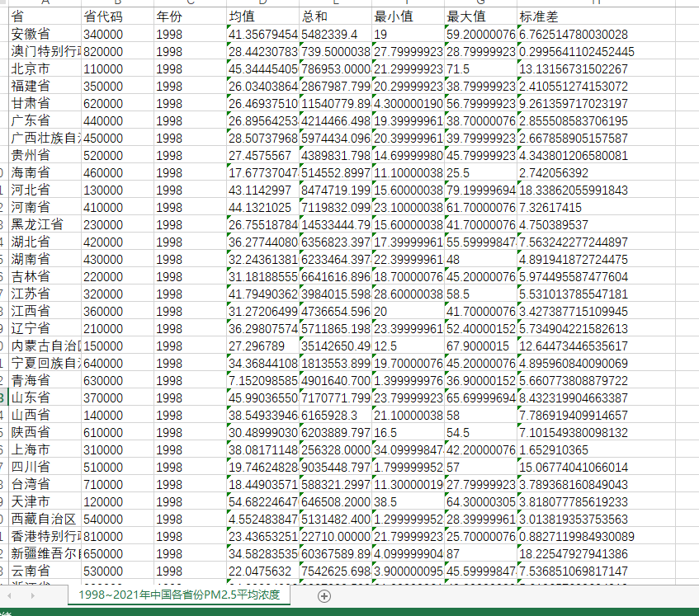
Task: Select header cell 总和
Action: click(336, 16)
